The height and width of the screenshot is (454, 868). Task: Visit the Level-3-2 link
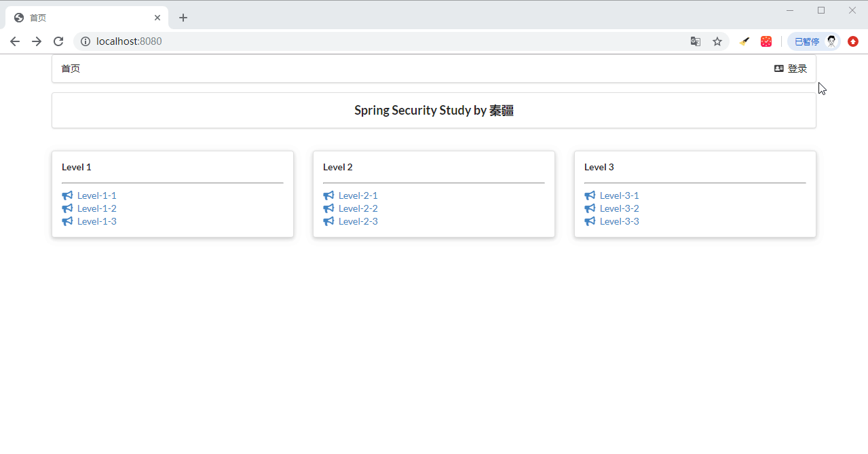tap(620, 208)
